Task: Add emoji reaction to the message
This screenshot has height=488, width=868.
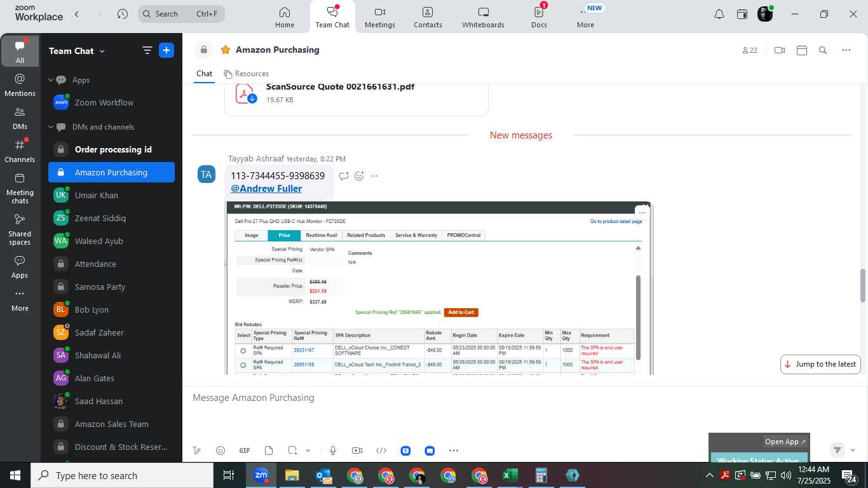Action: click(x=359, y=176)
